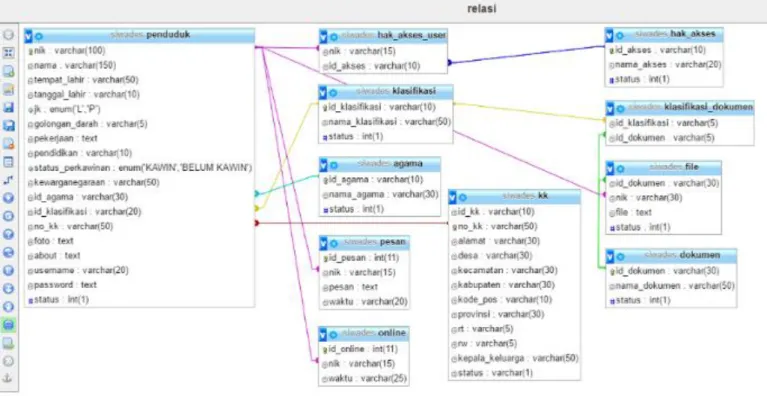The image size is (767, 396).
Task: Click the klasifikasi_dokumen table name
Action: coord(708,107)
